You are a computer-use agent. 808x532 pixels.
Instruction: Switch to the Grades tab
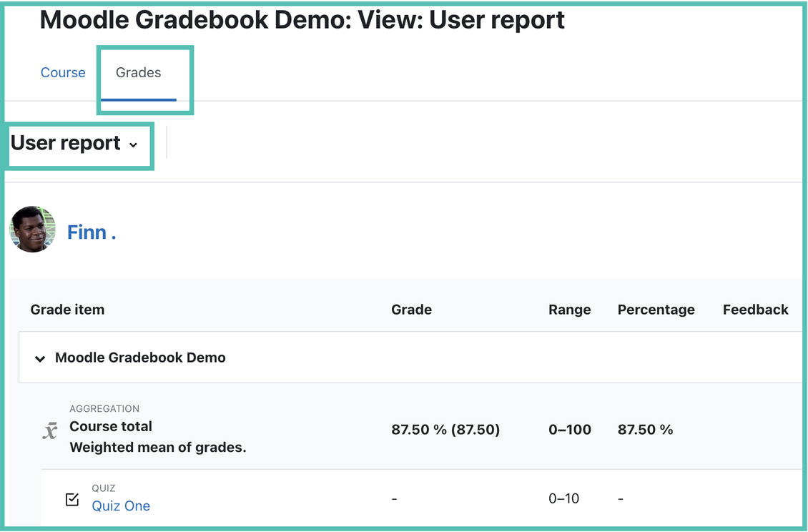138,73
